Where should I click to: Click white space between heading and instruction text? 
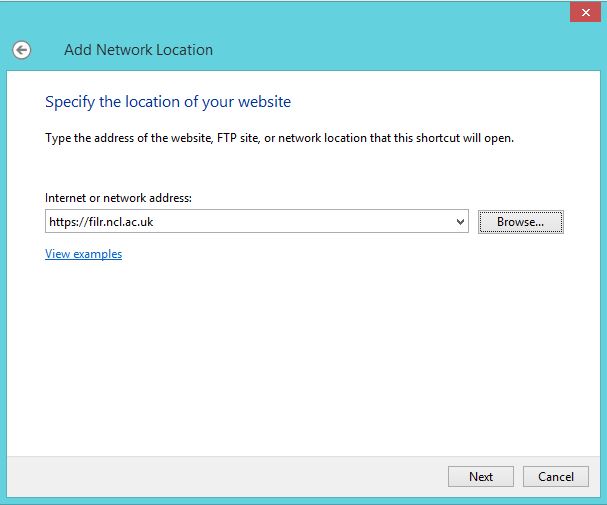click(300, 120)
